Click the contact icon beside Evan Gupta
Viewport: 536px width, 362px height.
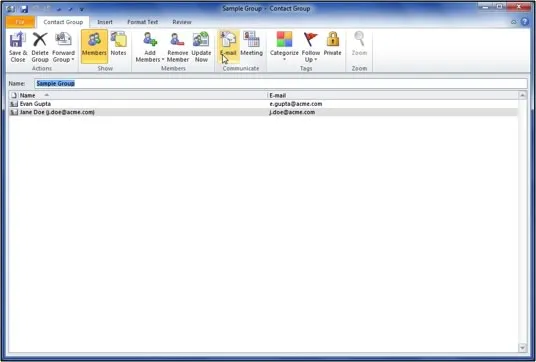point(14,104)
